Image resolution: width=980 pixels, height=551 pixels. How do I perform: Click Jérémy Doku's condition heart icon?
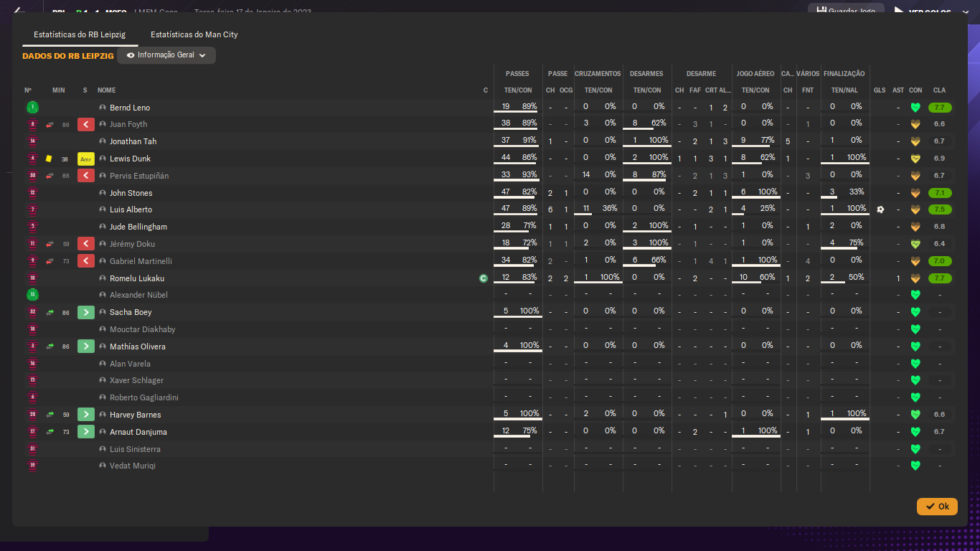[915, 244]
